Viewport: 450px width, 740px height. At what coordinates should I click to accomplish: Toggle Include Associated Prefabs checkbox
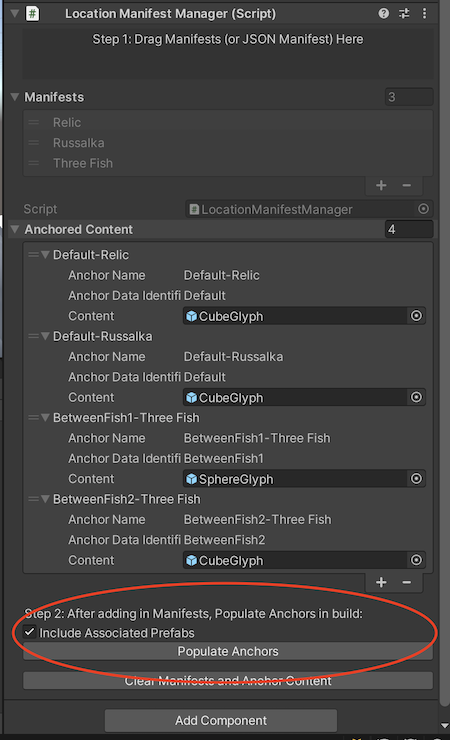click(29, 631)
